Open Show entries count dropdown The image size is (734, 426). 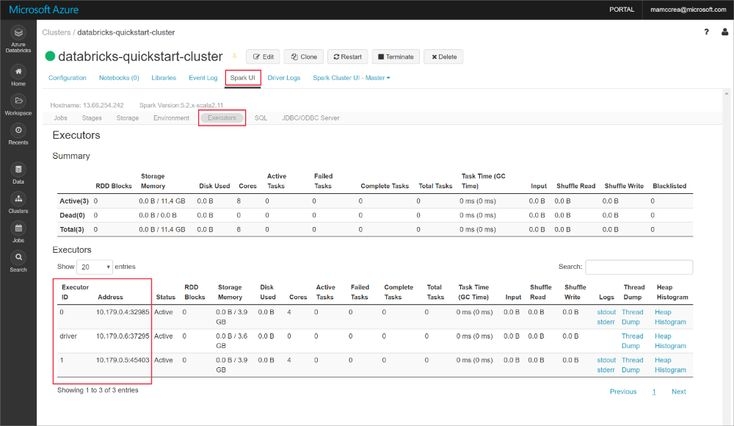point(95,267)
